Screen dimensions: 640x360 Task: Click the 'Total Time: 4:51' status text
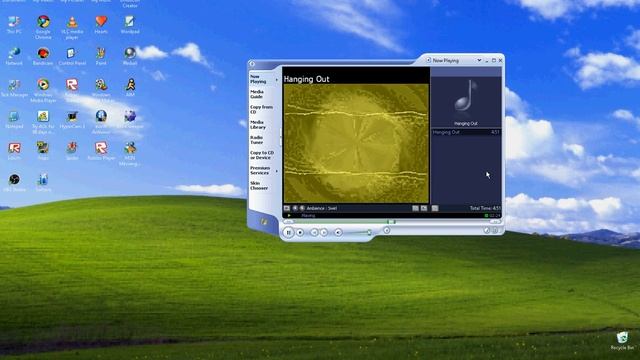pos(484,208)
